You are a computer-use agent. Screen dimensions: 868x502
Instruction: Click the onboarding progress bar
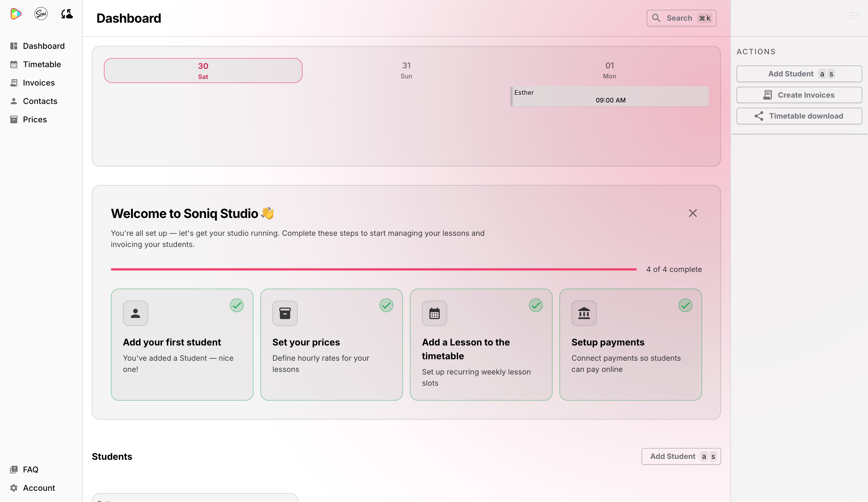tap(373, 269)
